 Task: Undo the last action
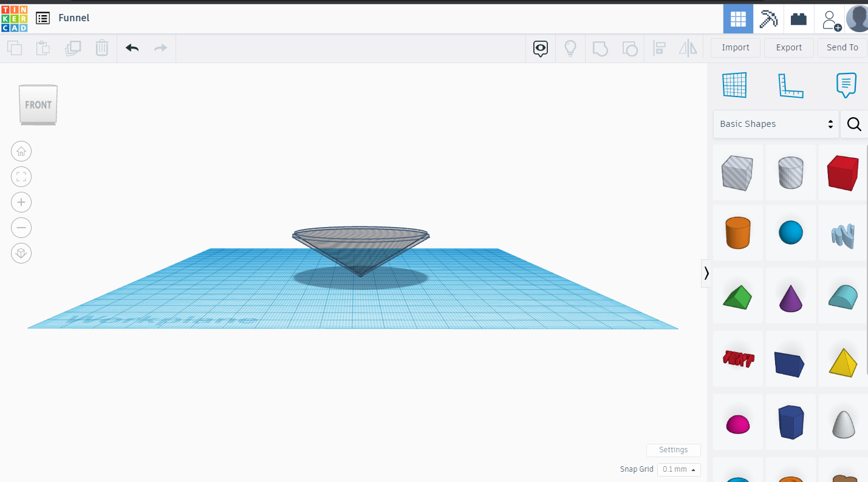pyautogui.click(x=132, y=48)
